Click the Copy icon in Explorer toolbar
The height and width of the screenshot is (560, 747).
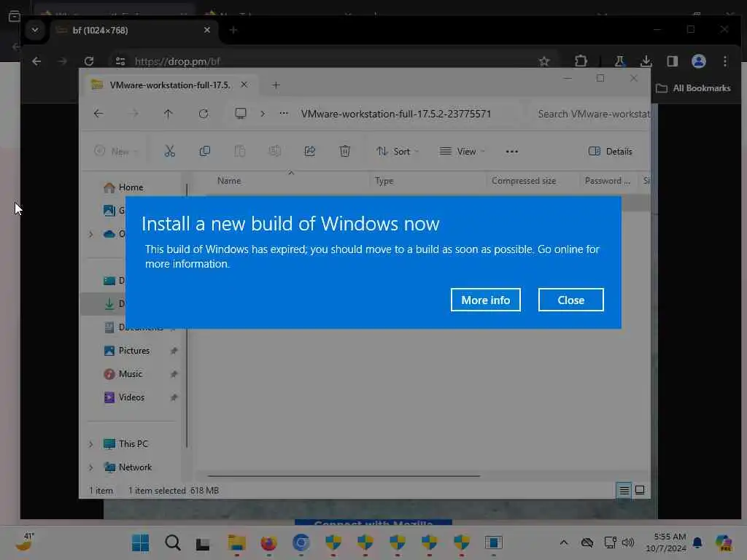pyautogui.click(x=205, y=152)
